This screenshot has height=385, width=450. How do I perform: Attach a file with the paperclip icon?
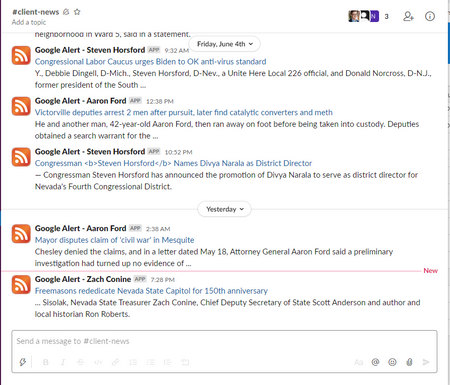pyautogui.click(x=409, y=362)
